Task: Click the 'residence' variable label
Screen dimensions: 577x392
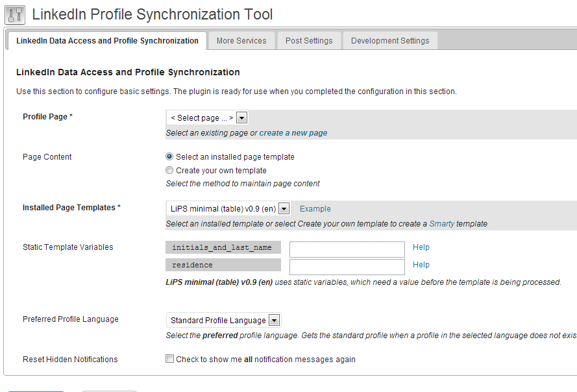Action: 223,265
